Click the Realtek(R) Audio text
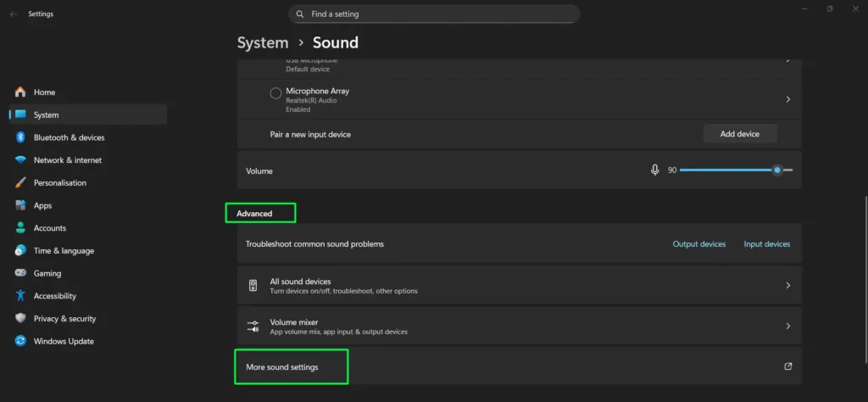This screenshot has height=402, width=868. click(x=311, y=101)
